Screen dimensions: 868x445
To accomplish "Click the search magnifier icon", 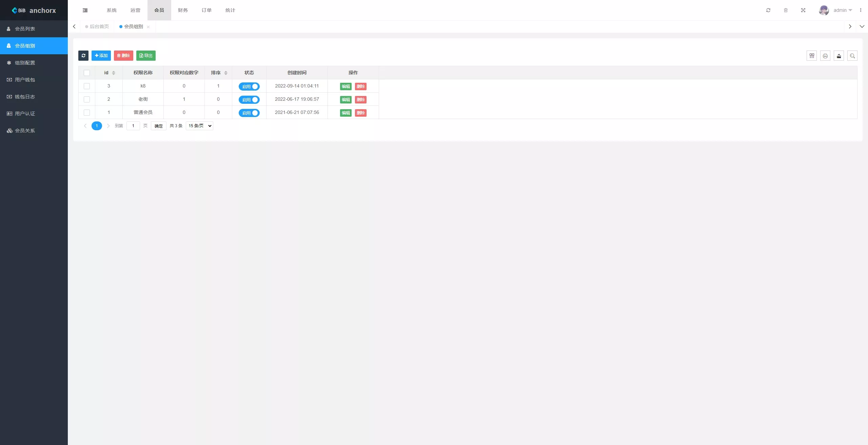I will pyautogui.click(x=852, y=56).
